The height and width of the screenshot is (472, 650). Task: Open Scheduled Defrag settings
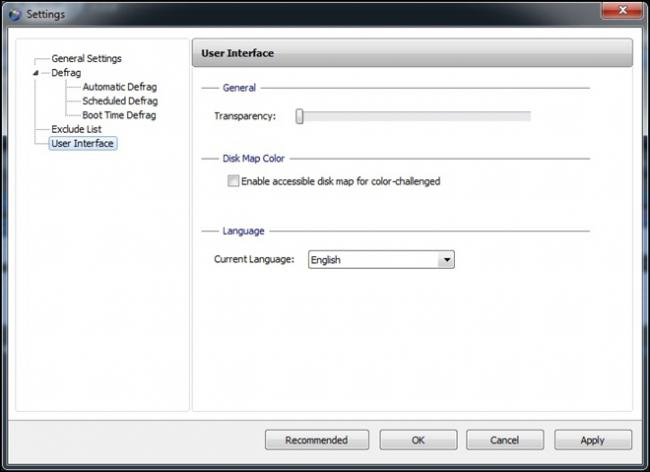(120, 101)
